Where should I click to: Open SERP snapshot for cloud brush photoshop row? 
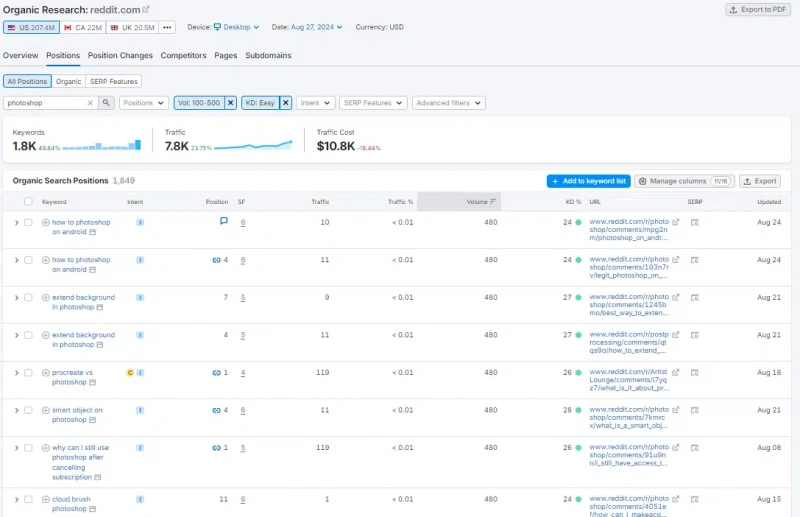pos(694,499)
